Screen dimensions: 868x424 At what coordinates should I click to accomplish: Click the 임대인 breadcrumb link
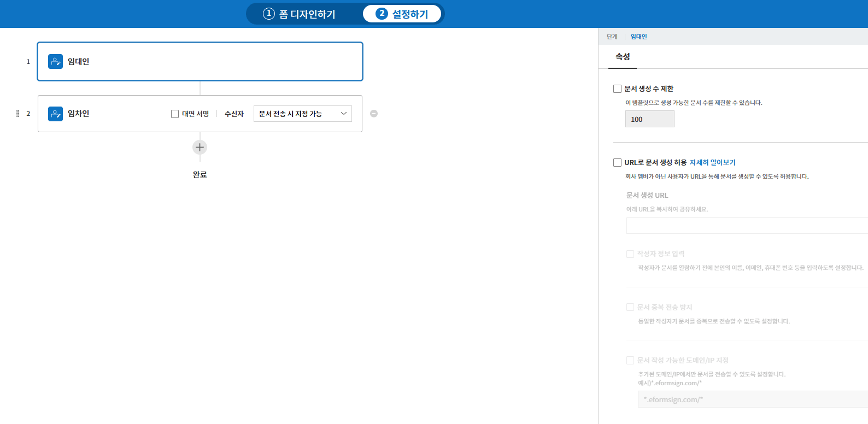pos(638,37)
